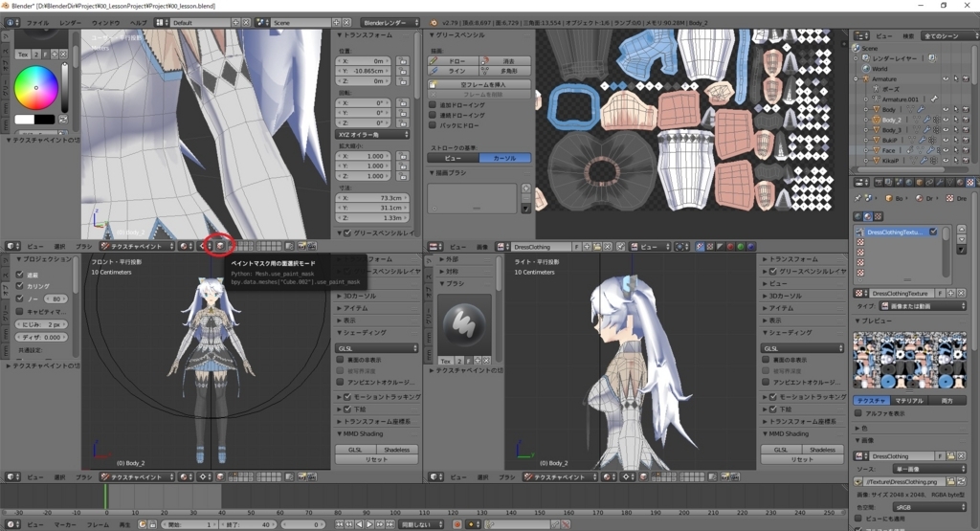Jump to the timeline end frame
Viewport: 980px width, 531px height.
tap(390, 524)
